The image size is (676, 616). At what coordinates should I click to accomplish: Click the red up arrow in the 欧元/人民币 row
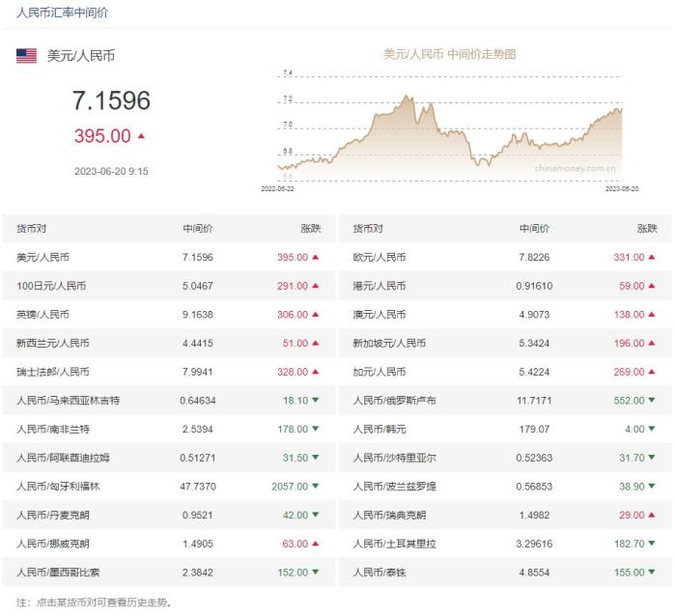click(x=651, y=258)
